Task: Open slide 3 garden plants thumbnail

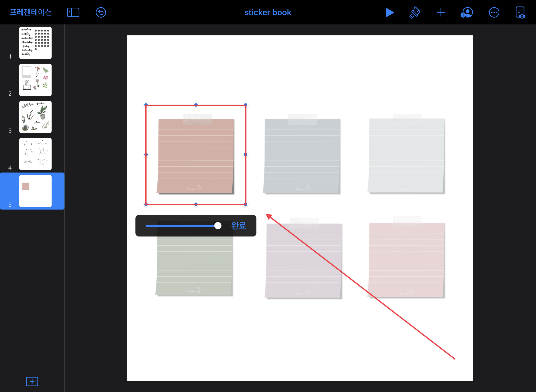Action: (x=35, y=117)
